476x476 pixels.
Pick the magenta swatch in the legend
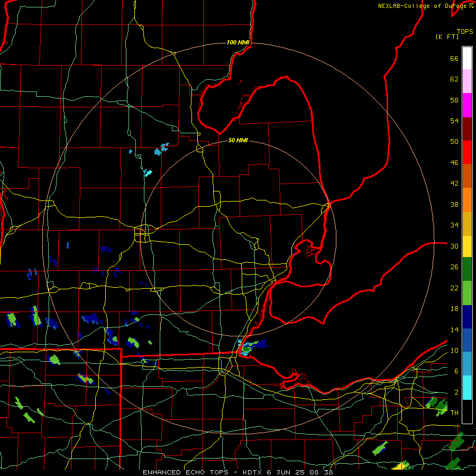(467, 105)
